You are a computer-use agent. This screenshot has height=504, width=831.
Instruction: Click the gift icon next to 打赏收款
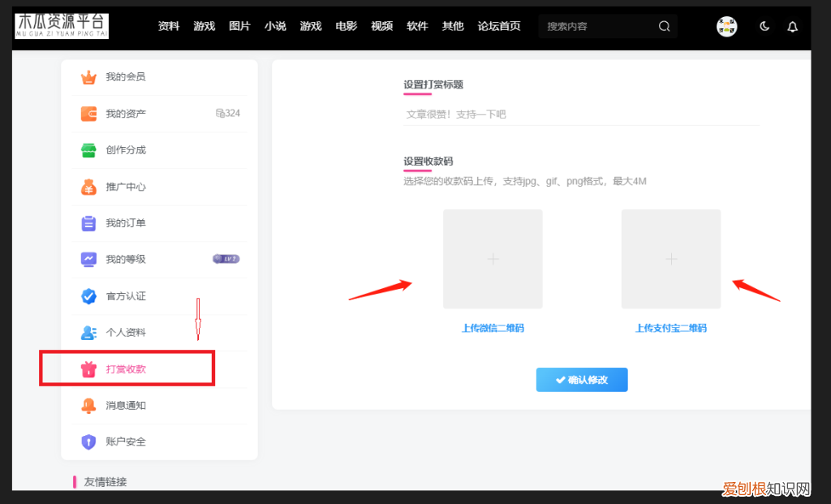(x=88, y=368)
